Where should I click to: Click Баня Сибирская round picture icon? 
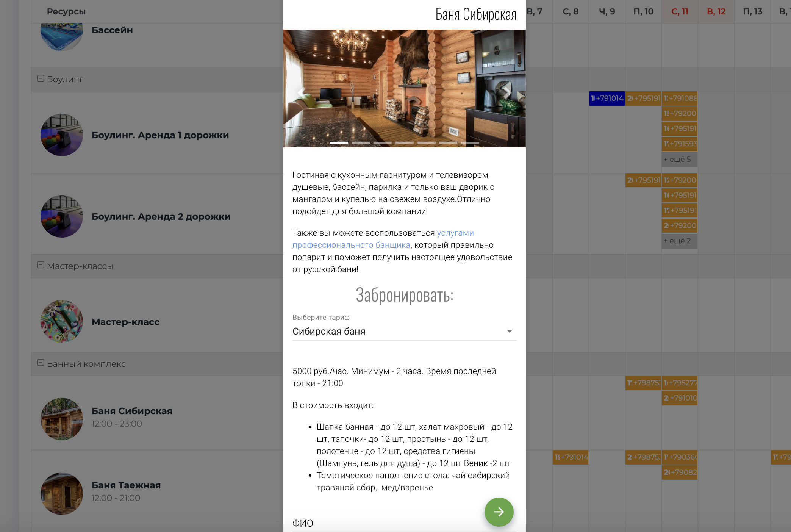(61, 418)
